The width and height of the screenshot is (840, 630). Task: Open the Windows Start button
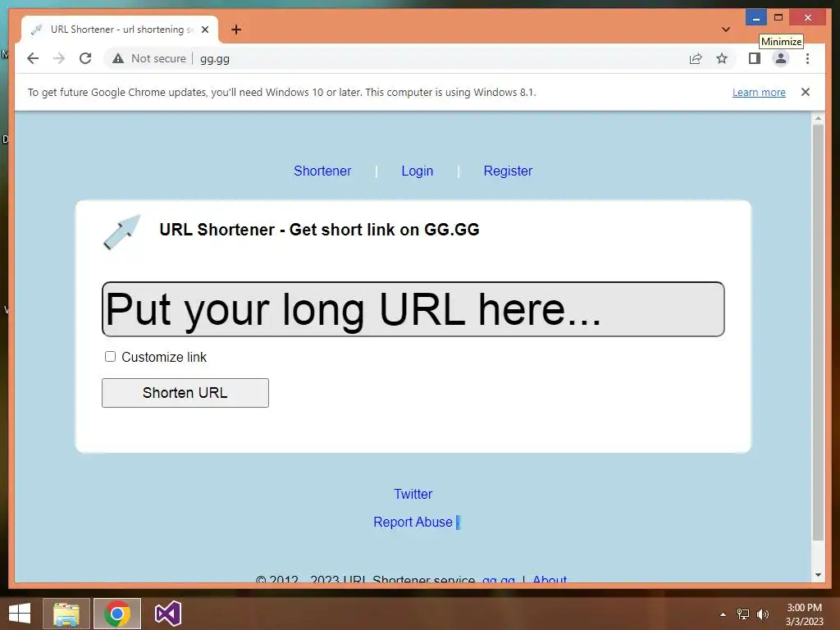(x=20, y=614)
